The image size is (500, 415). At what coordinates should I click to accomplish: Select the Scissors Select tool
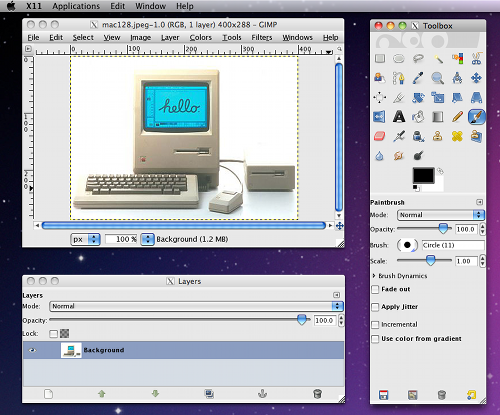(477, 59)
